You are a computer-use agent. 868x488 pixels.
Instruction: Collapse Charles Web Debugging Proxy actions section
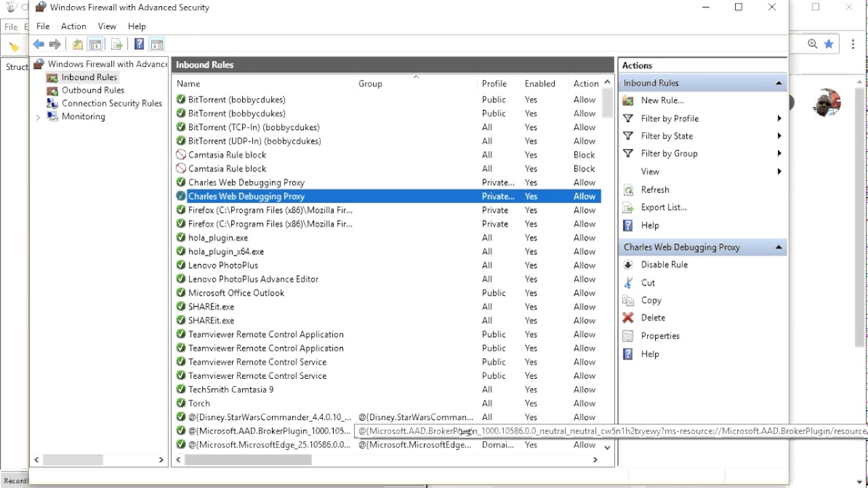point(778,247)
